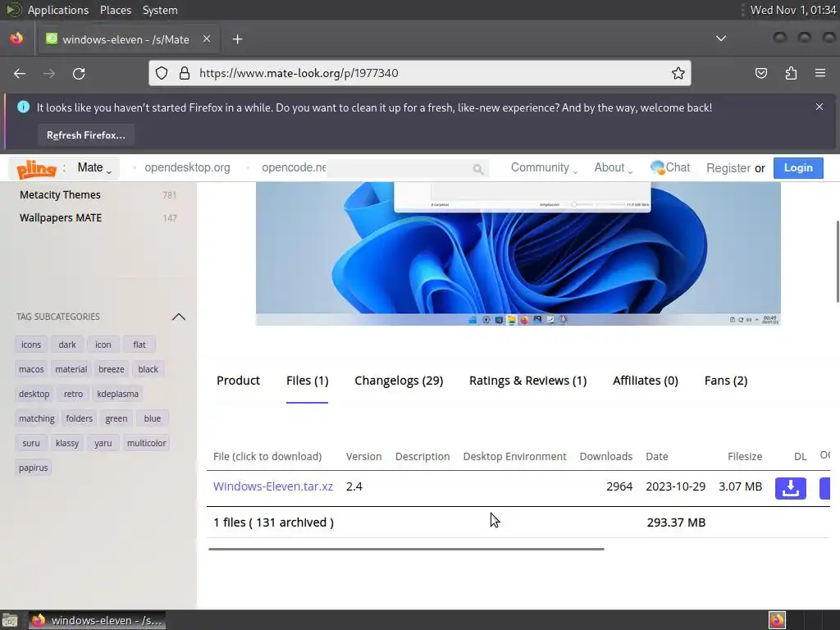
Task: Select the Files (1) tab
Action: [307, 381]
